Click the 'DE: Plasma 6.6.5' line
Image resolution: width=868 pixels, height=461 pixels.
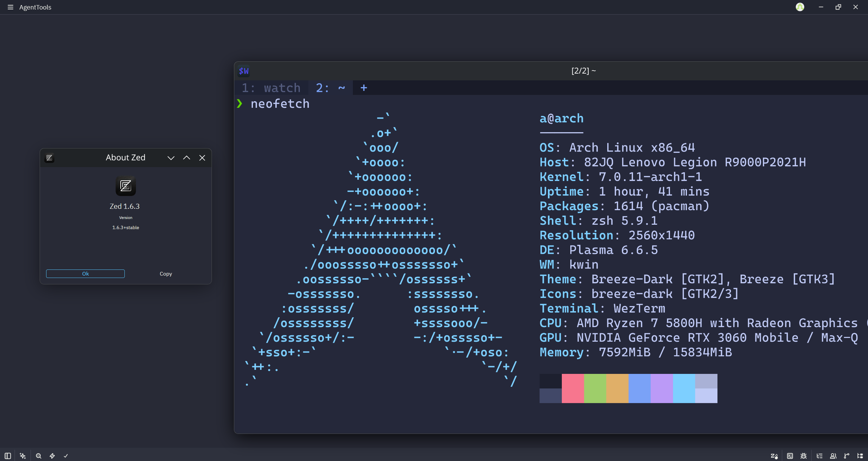point(599,250)
